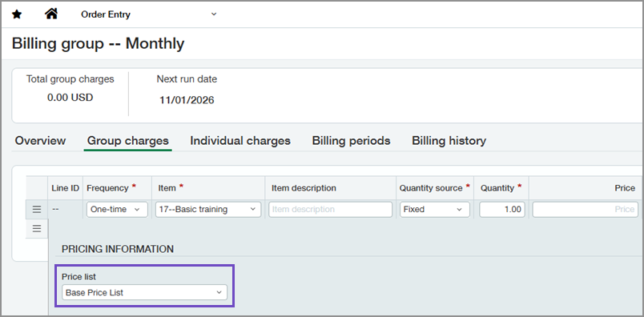Go to the Home icon
This screenshot has height=317, width=644.
point(51,14)
